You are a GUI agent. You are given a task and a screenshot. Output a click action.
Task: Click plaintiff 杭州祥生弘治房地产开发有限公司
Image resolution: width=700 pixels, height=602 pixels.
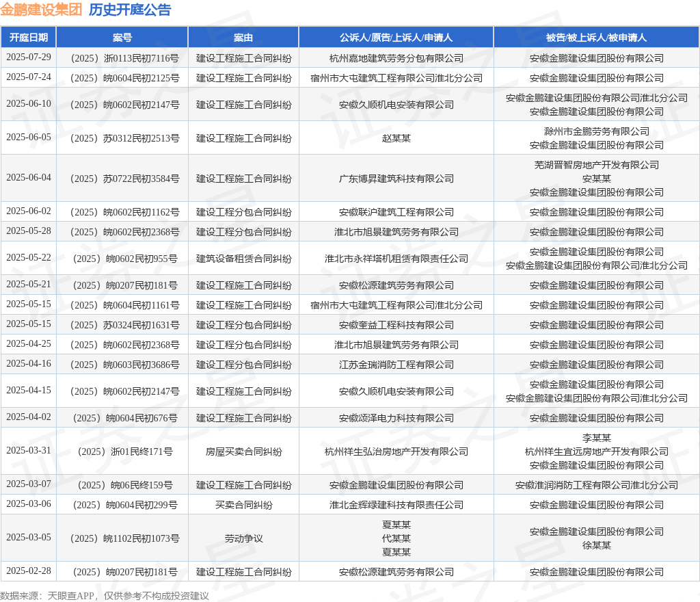[x=396, y=451]
